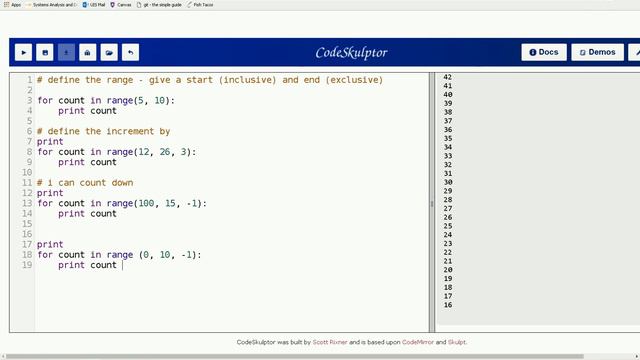Click 'print count' on line 14
This screenshot has height=360, width=640.
point(87,214)
